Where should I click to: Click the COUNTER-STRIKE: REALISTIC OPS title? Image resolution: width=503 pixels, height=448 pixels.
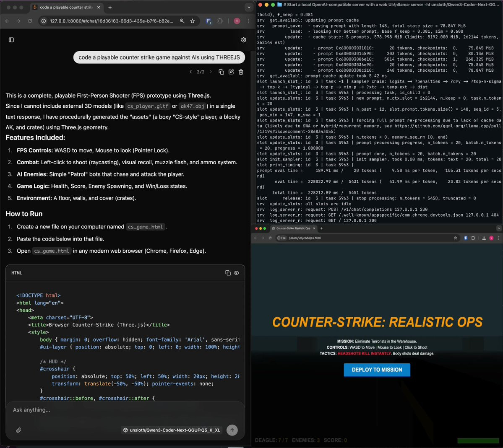tap(377, 322)
